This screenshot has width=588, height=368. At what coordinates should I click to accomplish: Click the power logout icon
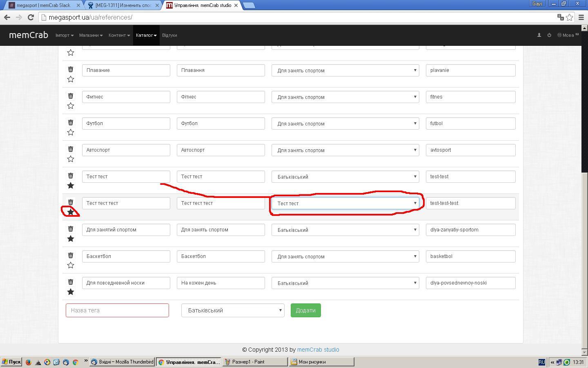click(549, 35)
